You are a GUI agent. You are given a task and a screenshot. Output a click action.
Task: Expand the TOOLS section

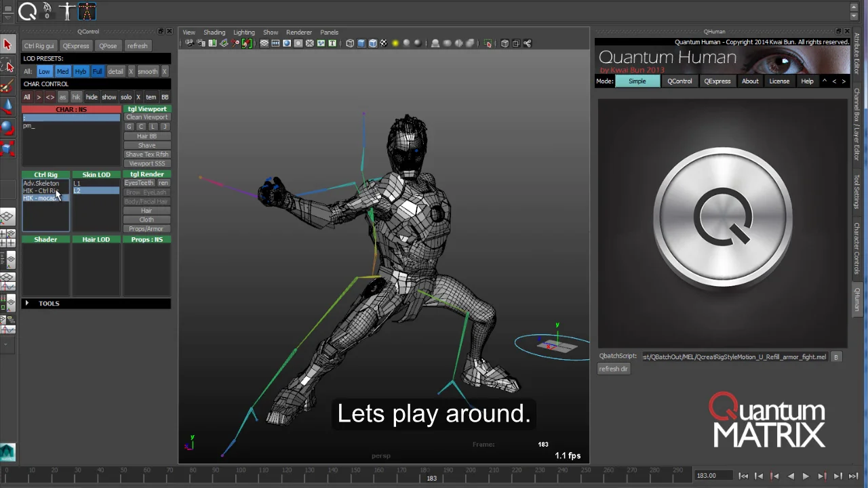(27, 304)
